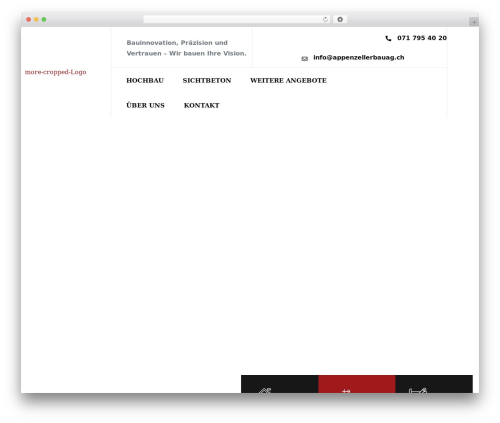Click the round browser toolbar icon beside address bar
The image size is (500, 423).
click(340, 19)
